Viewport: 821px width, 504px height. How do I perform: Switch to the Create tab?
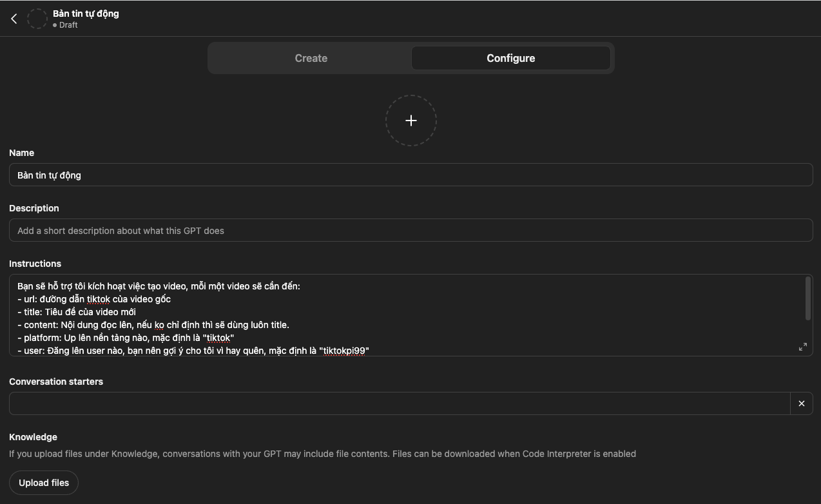tap(311, 58)
